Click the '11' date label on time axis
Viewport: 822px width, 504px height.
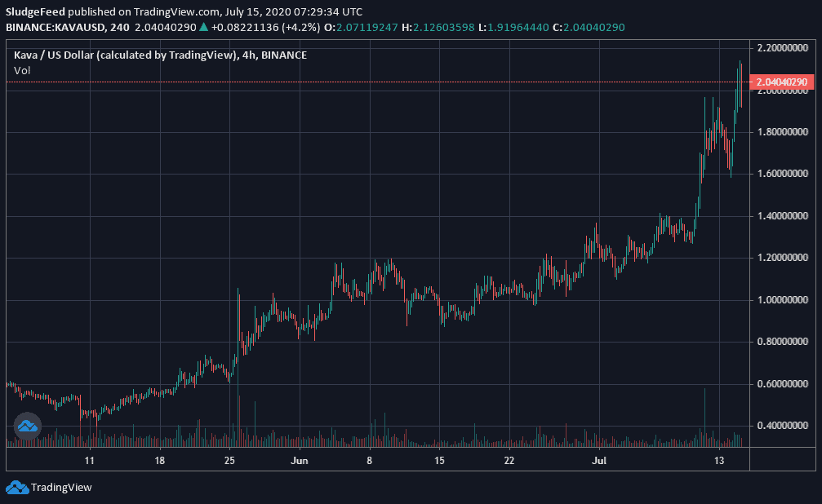pos(90,461)
